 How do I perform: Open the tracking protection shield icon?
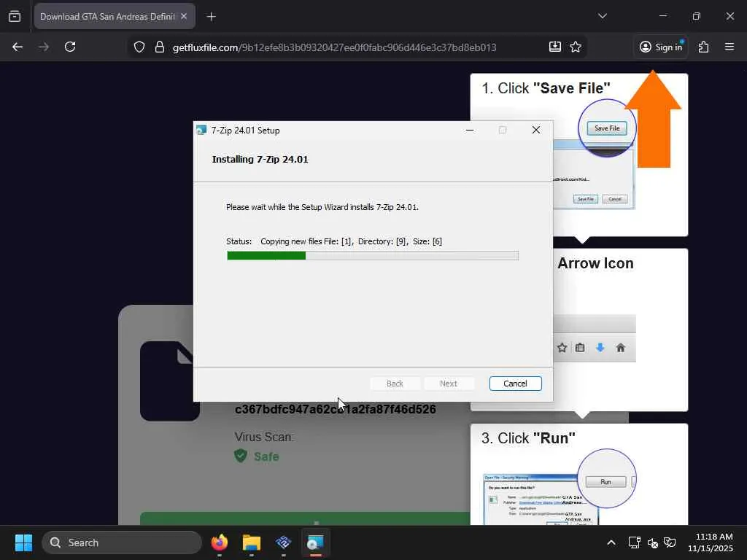click(139, 47)
